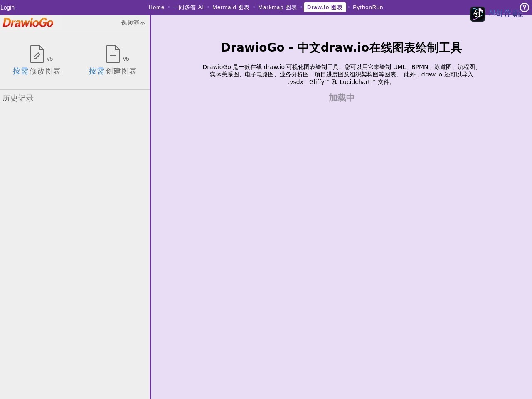Screen dimensions: 532x399
Task: Open the Home menu item
Action: tap(157, 7)
